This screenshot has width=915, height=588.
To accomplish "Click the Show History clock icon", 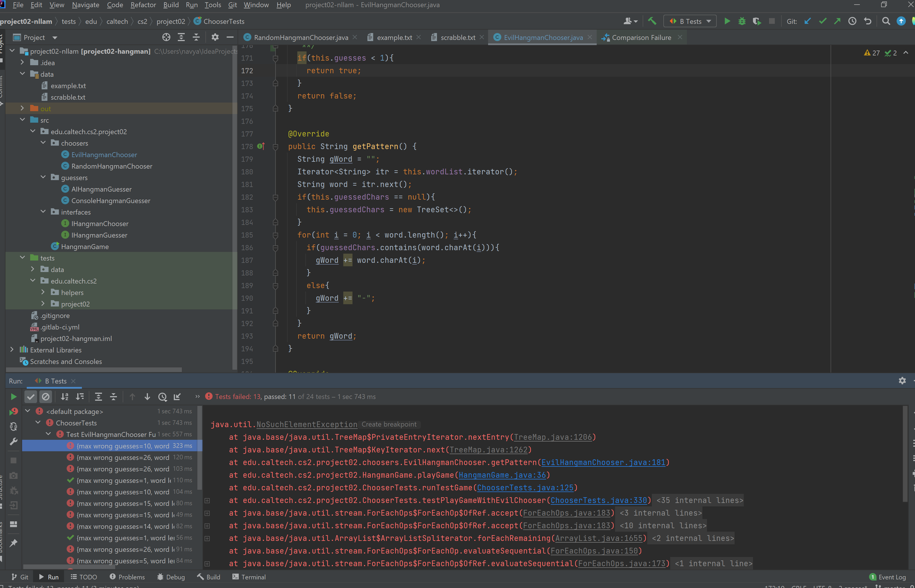I will 852,21.
